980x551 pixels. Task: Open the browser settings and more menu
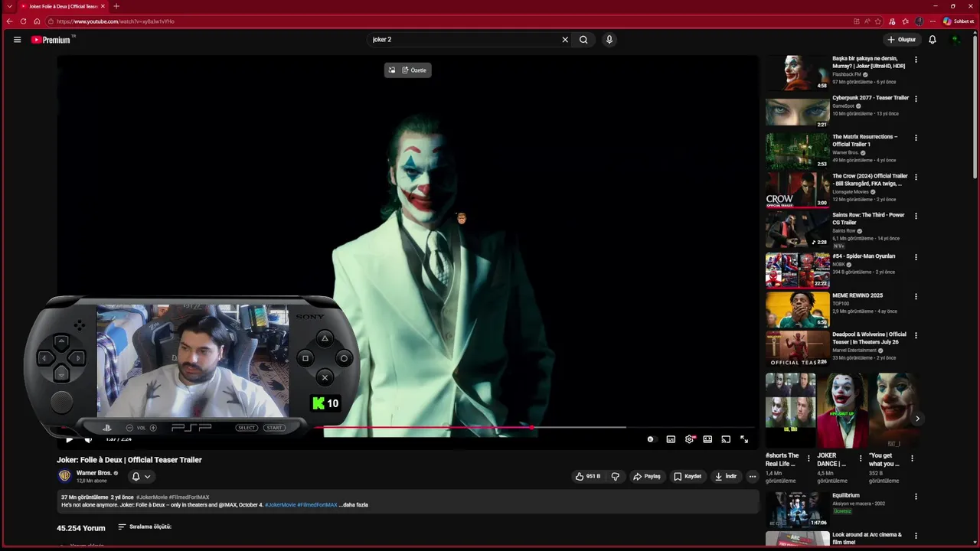click(x=932, y=21)
